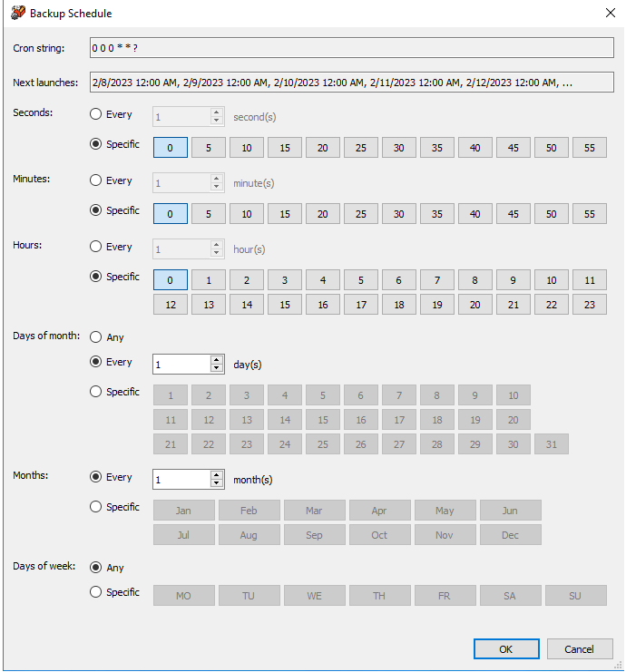626x672 pixels.
Task: Close the Backup Schedule dialog
Action: pyautogui.click(x=611, y=13)
